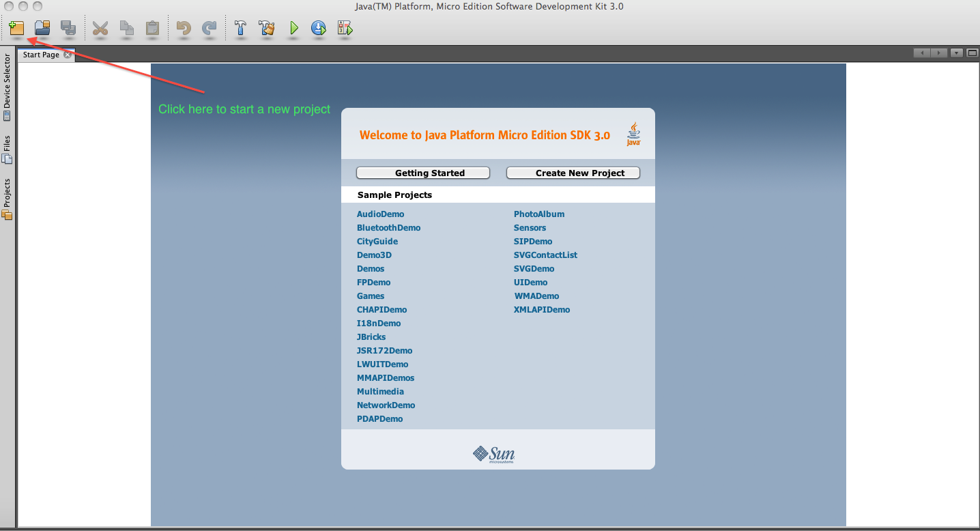
Task: Click the Getting Started button
Action: [x=423, y=173]
